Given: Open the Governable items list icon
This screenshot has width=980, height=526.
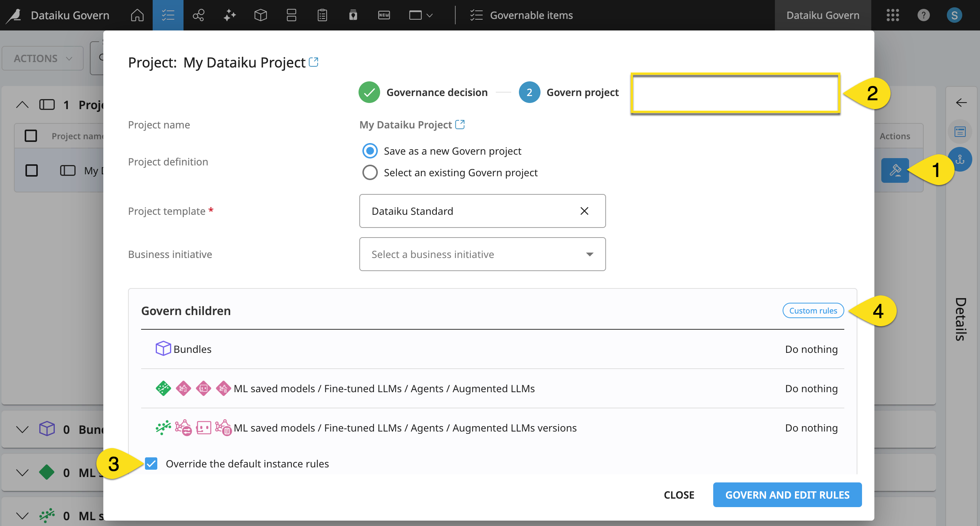Looking at the screenshot, I should [168, 15].
